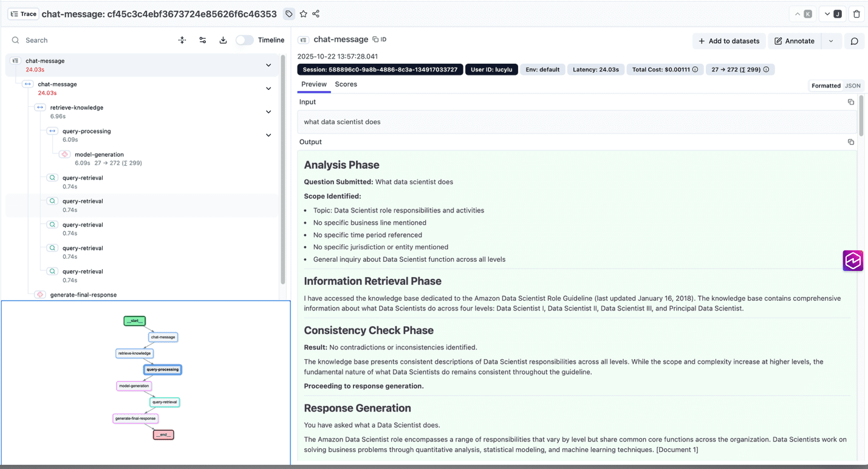868x469 pixels.
Task: Star this trace as favorite
Action: [x=304, y=14]
